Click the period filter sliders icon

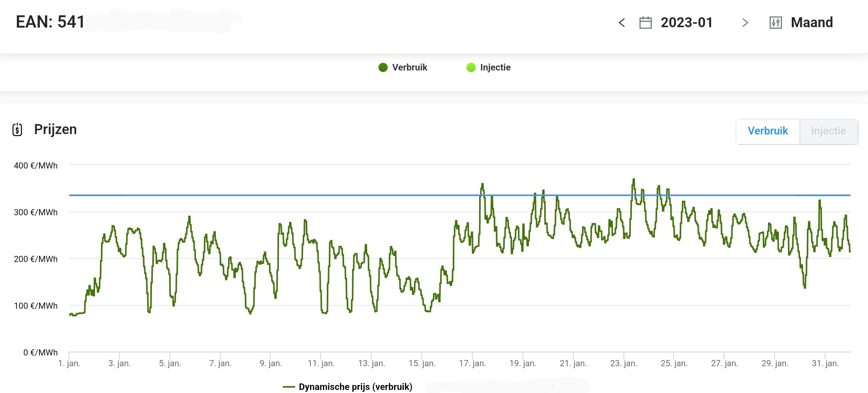(775, 23)
